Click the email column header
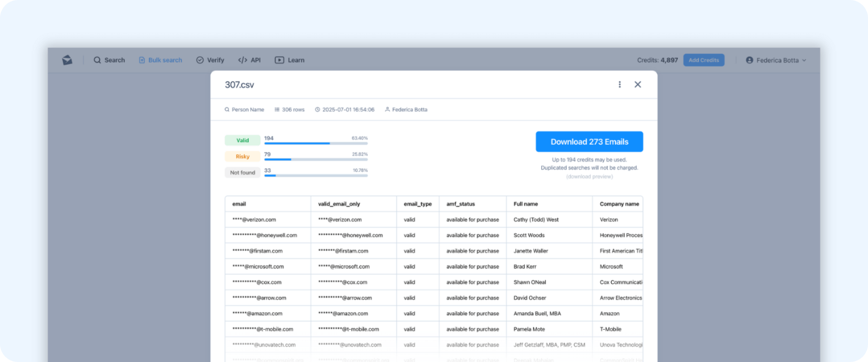Screen dimensions: 868x362 click(x=268, y=204)
